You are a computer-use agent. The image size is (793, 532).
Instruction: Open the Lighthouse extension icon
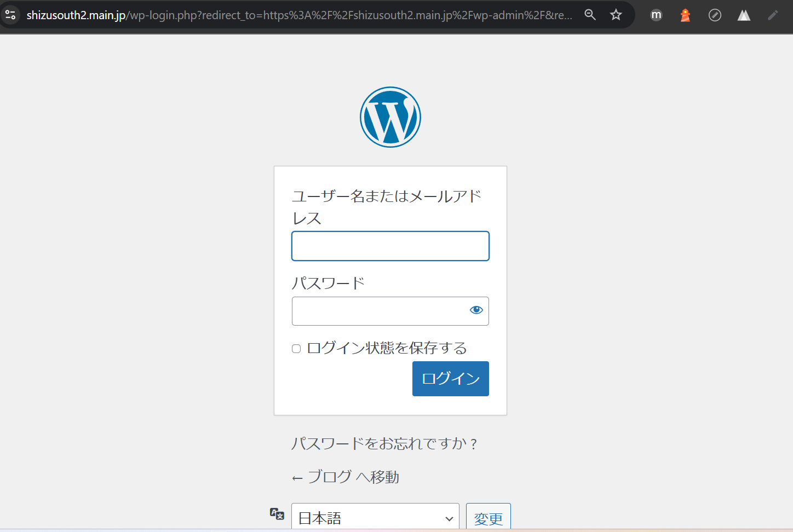[685, 15]
